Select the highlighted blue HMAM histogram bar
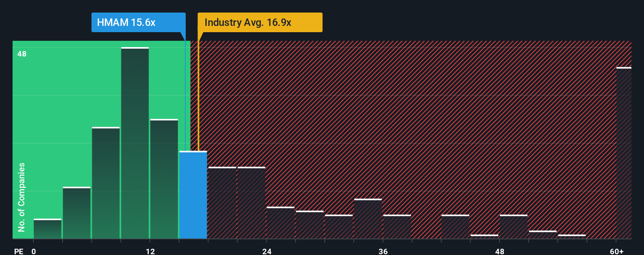This screenshot has height=255, width=644. coord(193,195)
